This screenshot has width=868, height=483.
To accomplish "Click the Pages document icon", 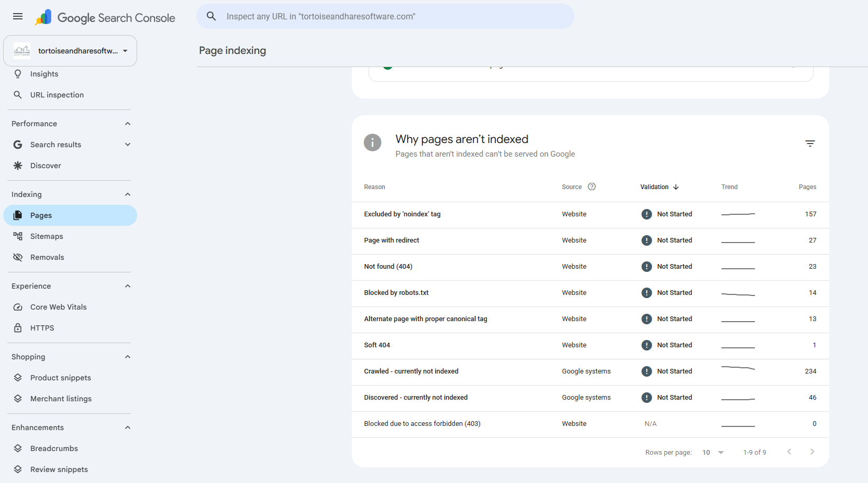I will pos(18,215).
